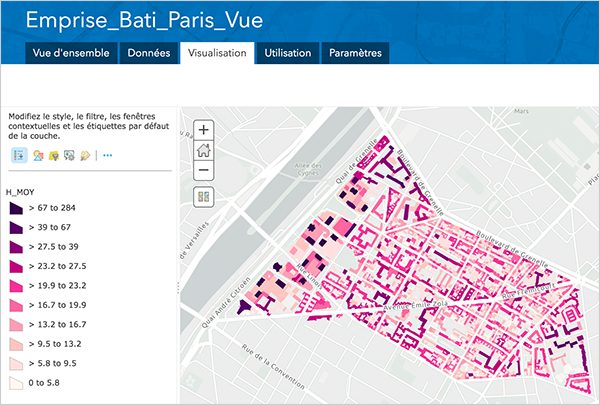Screen dimensions: 600x405
Task: Click the H_MOY legend heading
Action: pyautogui.click(x=20, y=192)
